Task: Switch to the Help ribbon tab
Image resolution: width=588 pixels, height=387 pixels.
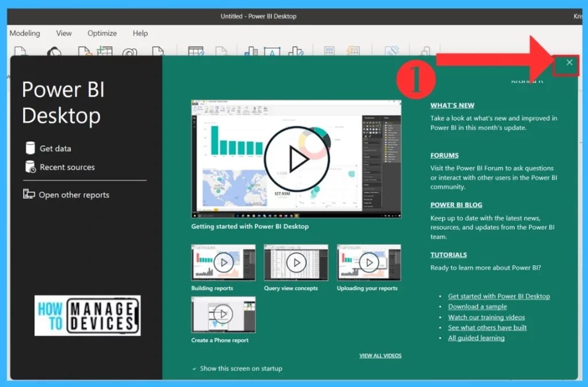Action: coord(140,33)
